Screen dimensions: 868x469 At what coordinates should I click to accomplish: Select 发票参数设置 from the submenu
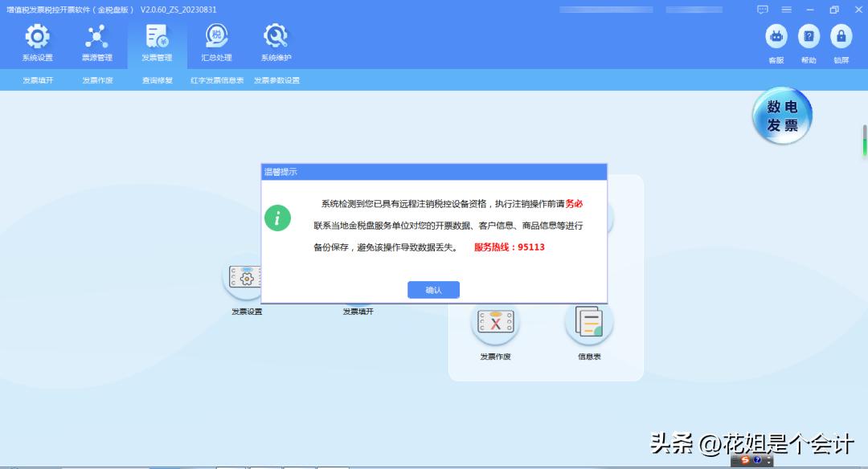[x=276, y=80]
